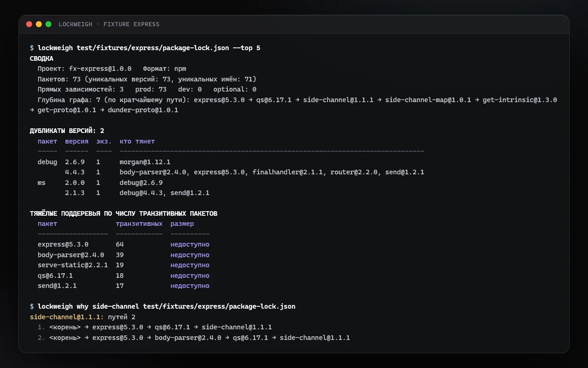This screenshot has height=368, width=588.
Task: Click the transitive count 18 for qs@6.17.1
Action: pos(119,276)
